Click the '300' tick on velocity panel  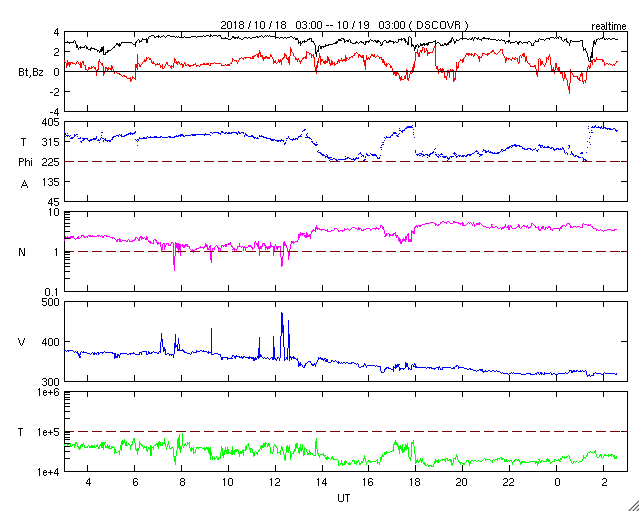click(x=51, y=382)
